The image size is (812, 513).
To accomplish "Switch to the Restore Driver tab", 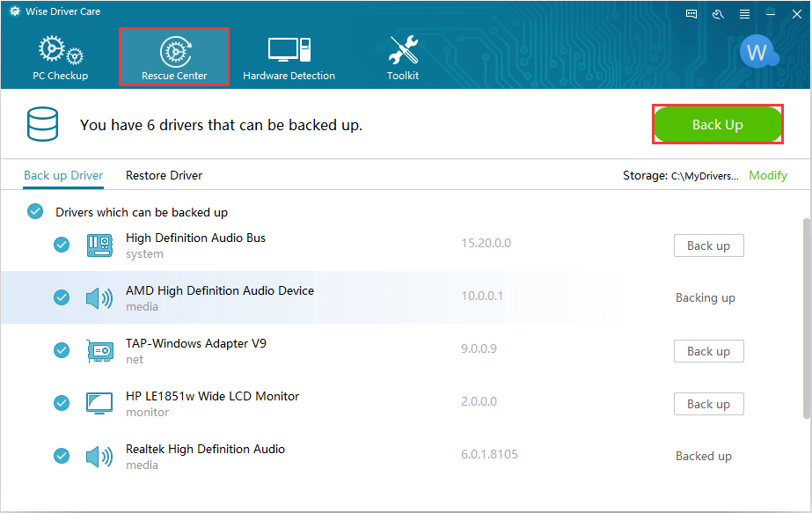I will coord(164,175).
